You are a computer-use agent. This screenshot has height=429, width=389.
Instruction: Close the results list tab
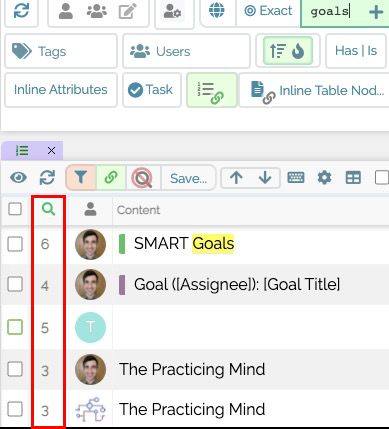[x=51, y=151]
